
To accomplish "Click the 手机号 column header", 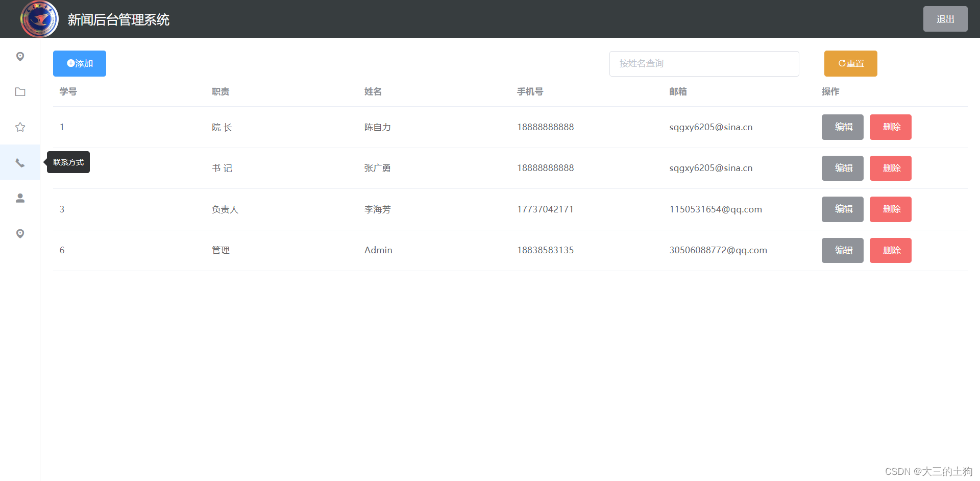I will (530, 91).
